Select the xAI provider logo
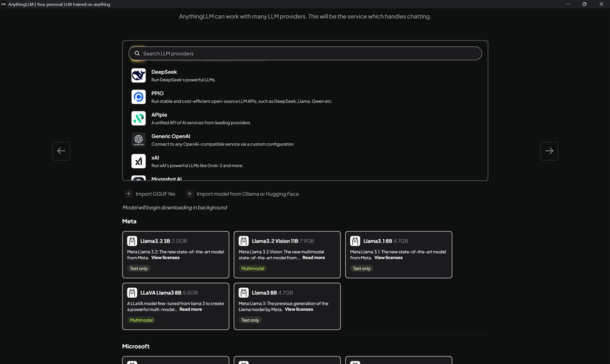The height and width of the screenshot is (364, 610). tap(138, 161)
